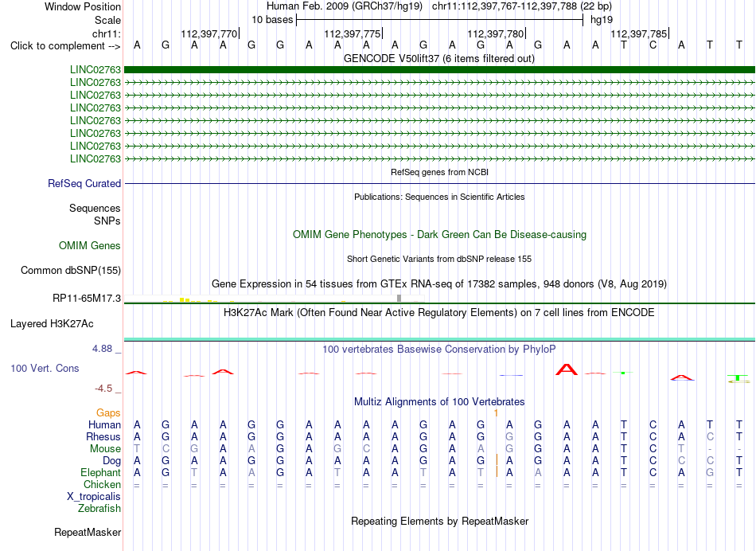
Task: Click the 'OMIM Genes' track label
Action: [x=89, y=245]
